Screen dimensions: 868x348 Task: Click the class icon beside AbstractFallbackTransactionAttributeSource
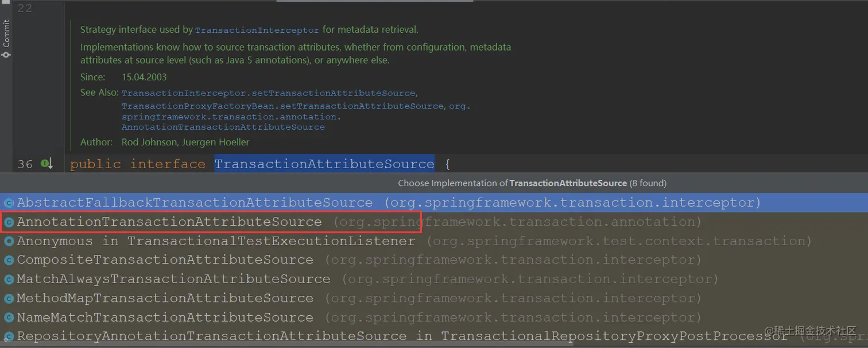pos(9,203)
